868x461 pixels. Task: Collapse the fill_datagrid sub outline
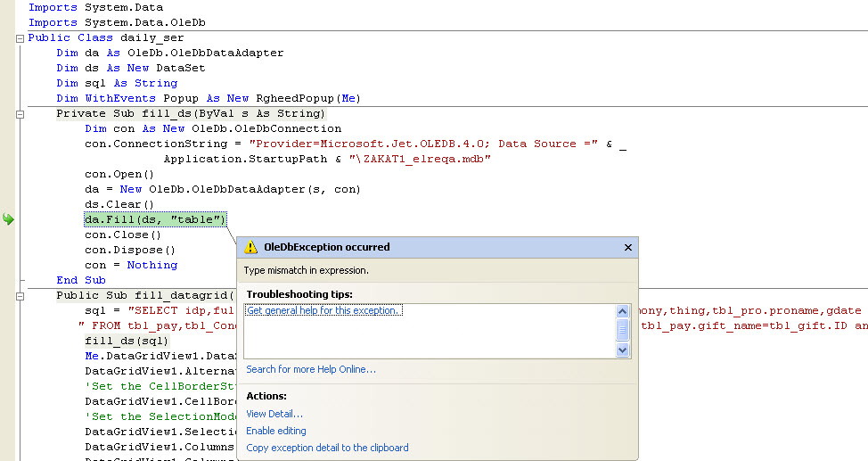coord(20,296)
